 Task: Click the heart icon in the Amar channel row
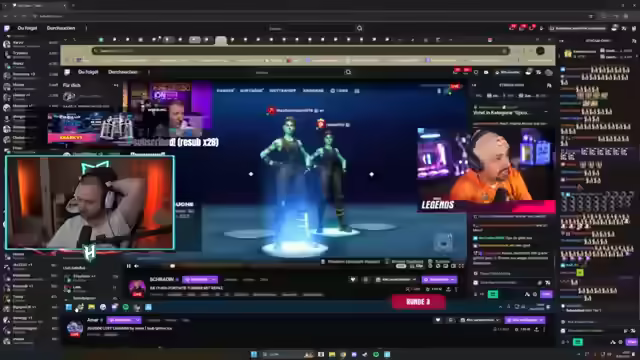438,320
